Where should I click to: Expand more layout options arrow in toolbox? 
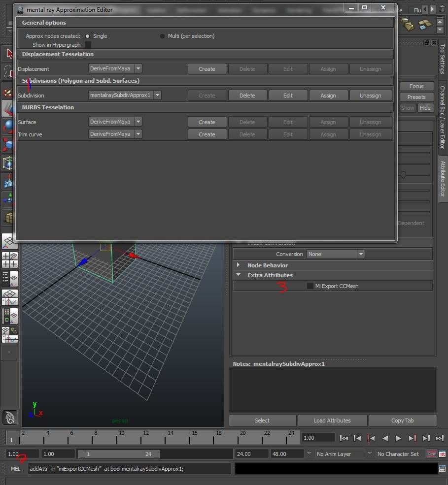[9, 353]
